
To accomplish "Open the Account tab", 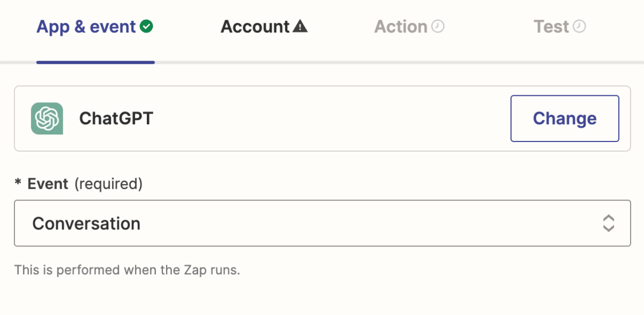I will 255,27.
